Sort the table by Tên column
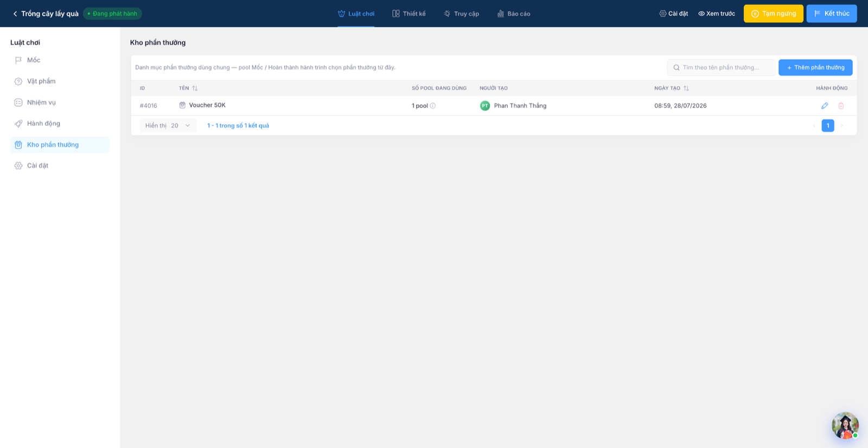Screen dimensions: 868x448 195,88
